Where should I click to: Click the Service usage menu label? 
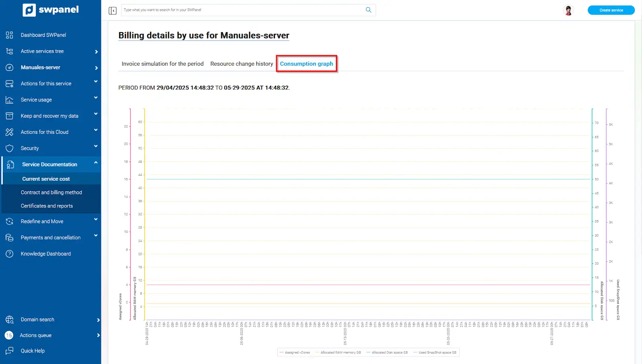(36, 100)
